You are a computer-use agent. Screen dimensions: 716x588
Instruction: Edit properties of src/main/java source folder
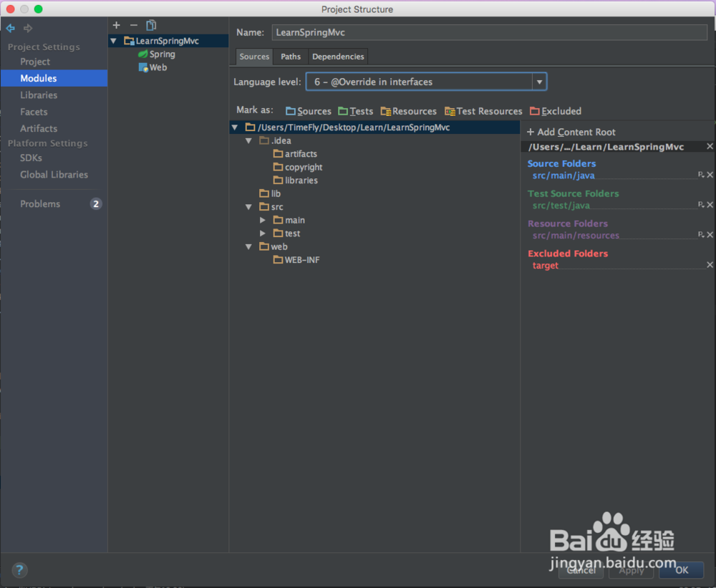[x=701, y=175]
